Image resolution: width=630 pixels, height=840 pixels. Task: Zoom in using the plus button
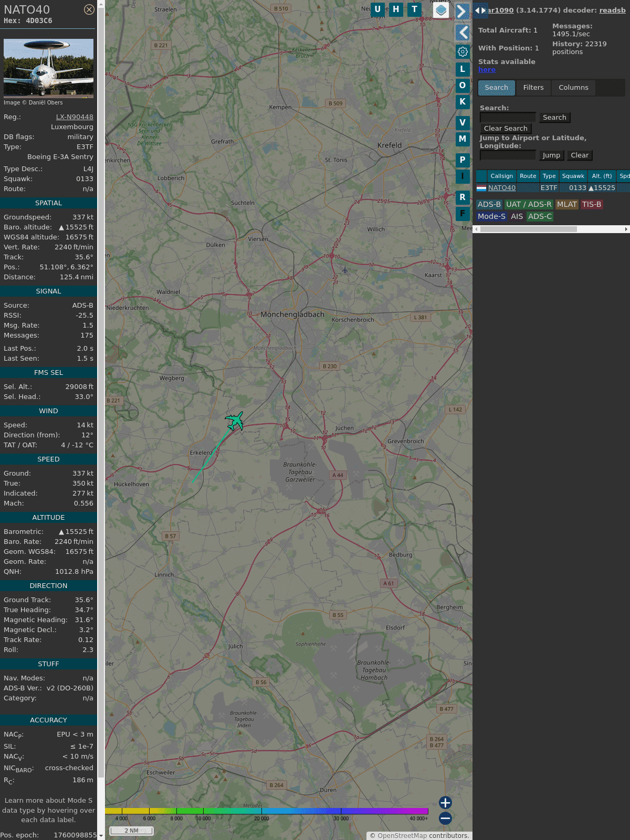pyautogui.click(x=445, y=802)
